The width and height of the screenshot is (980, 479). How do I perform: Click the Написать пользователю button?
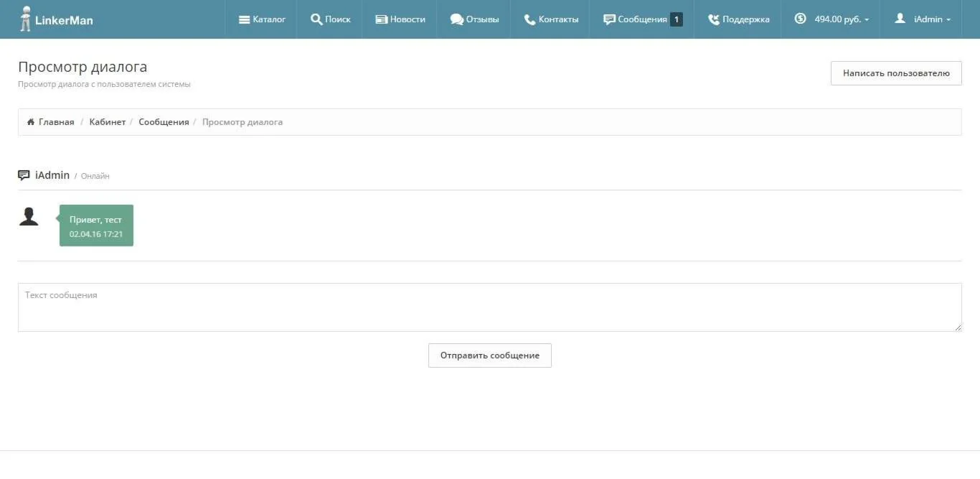click(x=896, y=73)
